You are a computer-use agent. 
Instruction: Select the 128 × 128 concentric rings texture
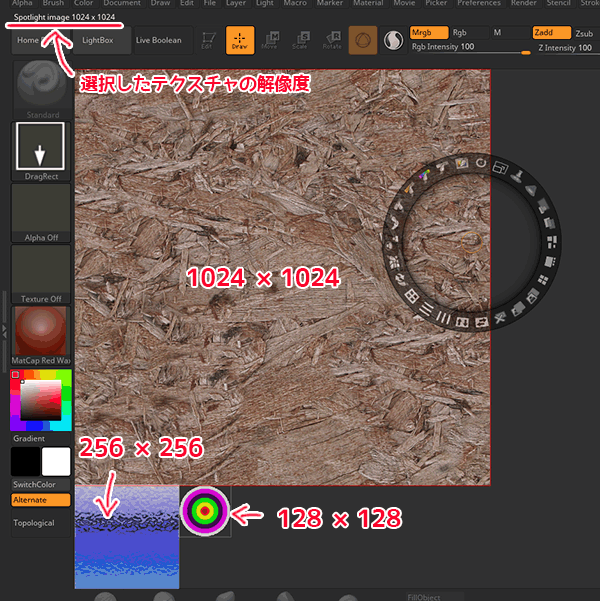(204, 511)
